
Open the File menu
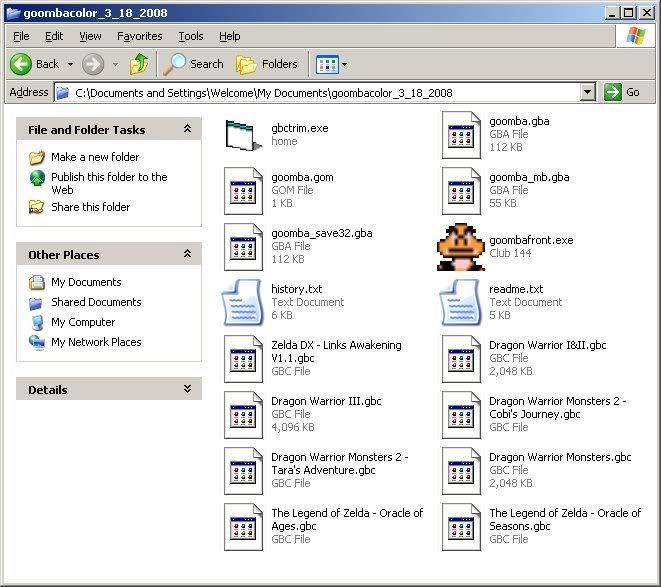[21, 36]
